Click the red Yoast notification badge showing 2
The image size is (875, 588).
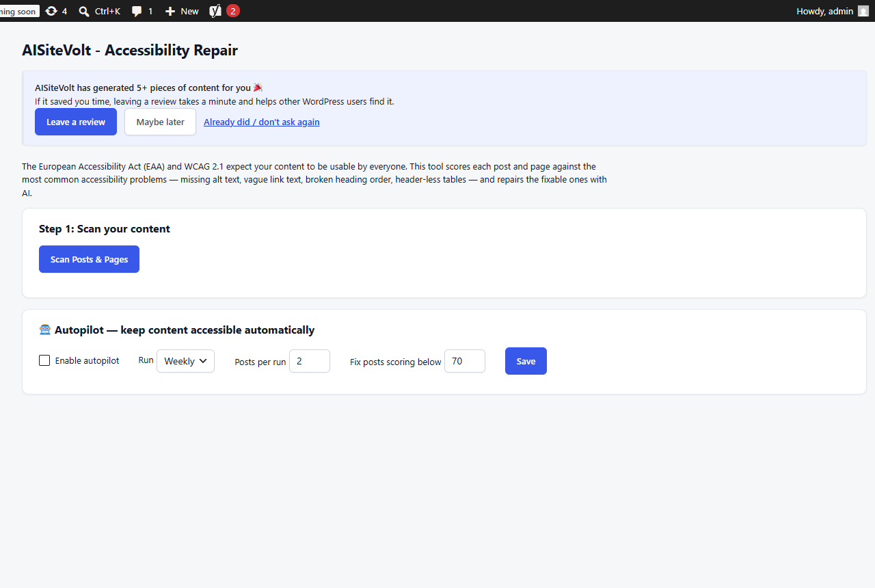pos(233,11)
